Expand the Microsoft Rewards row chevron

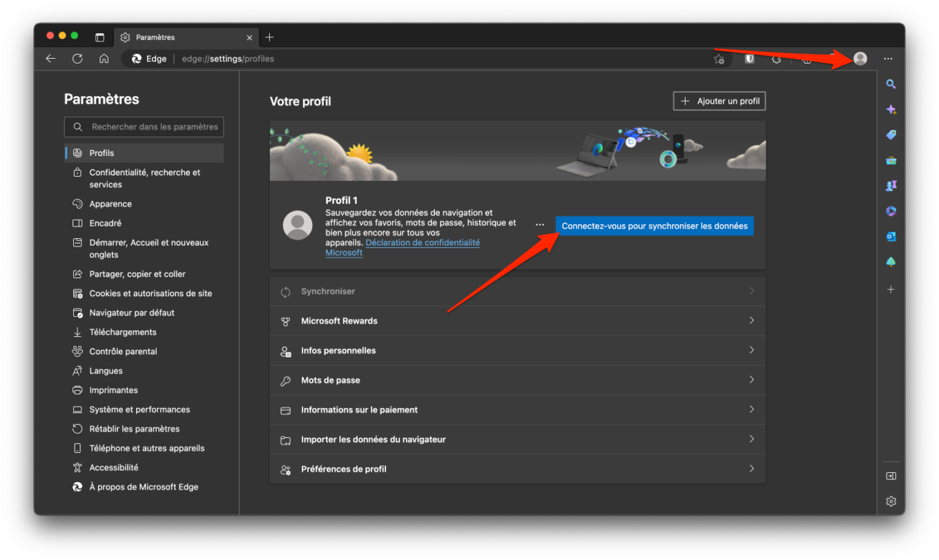pos(752,320)
